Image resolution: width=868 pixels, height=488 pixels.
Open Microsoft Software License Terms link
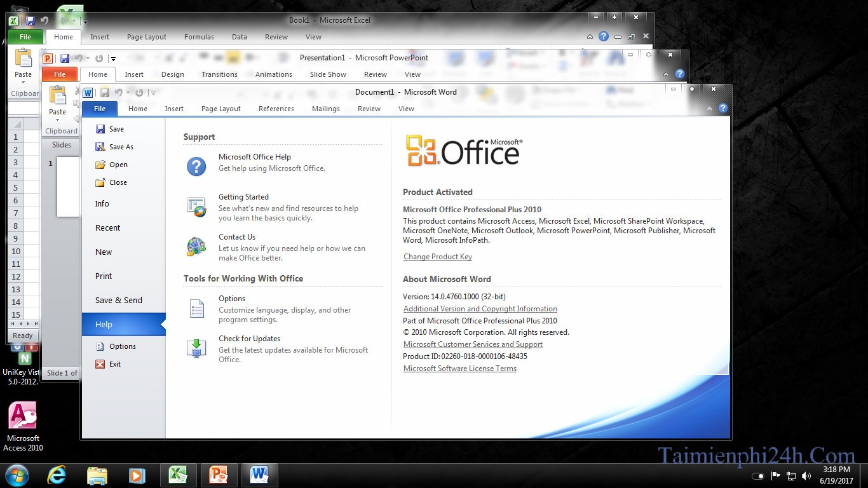tap(460, 369)
